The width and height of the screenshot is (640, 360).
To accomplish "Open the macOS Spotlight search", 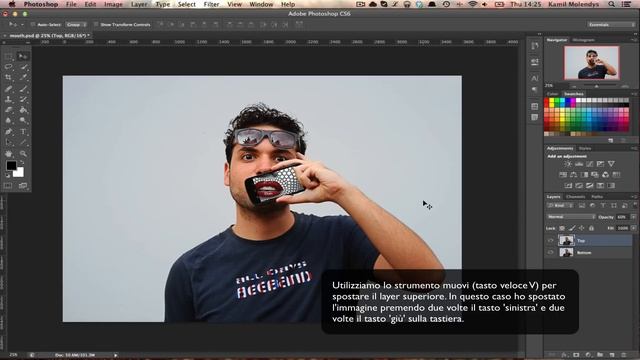I will click(x=611, y=4).
